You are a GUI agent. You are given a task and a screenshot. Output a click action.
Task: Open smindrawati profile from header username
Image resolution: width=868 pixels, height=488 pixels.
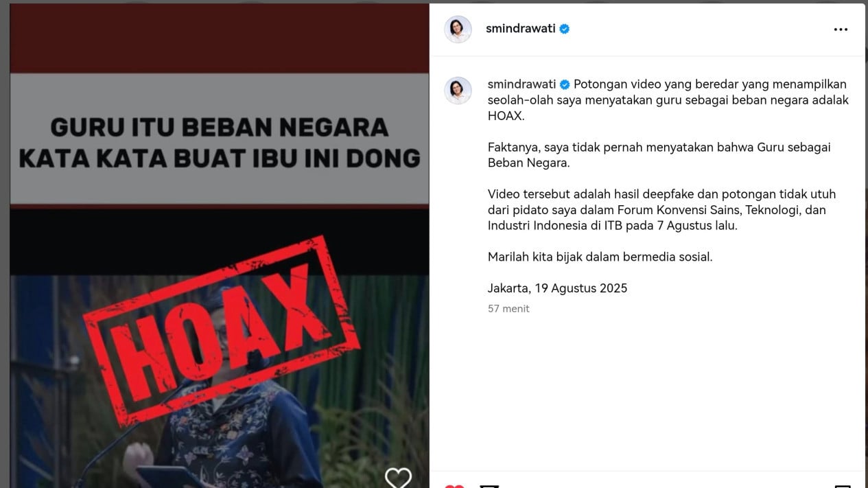tap(521, 29)
